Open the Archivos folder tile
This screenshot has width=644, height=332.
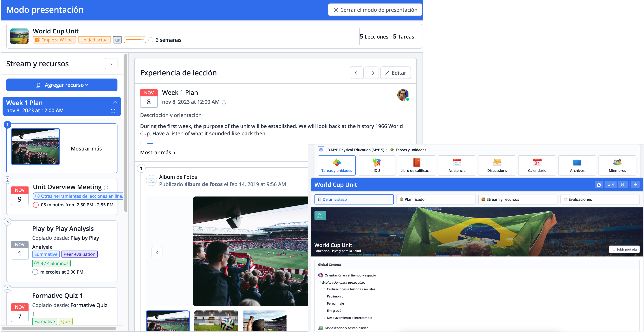pos(577,165)
